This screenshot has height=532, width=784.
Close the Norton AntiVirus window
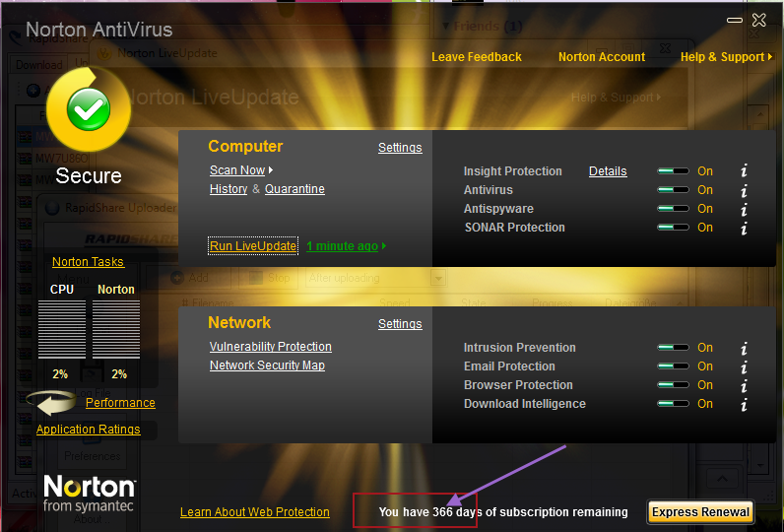coord(759,20)
